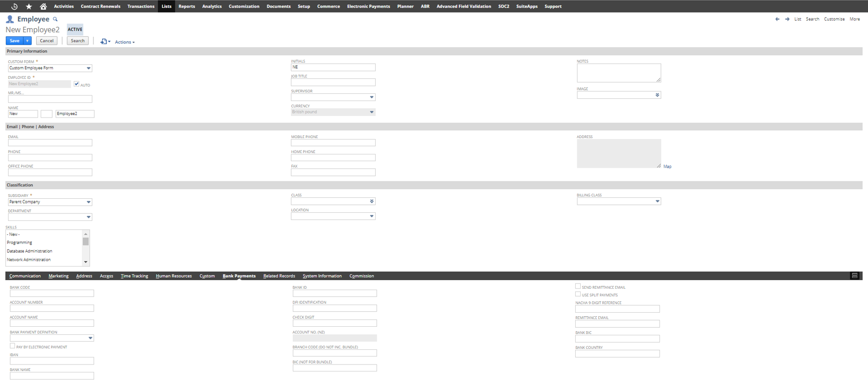Expand the Supervisor dropdown
The height and width of the screenshot is (382, 868).
372,97
